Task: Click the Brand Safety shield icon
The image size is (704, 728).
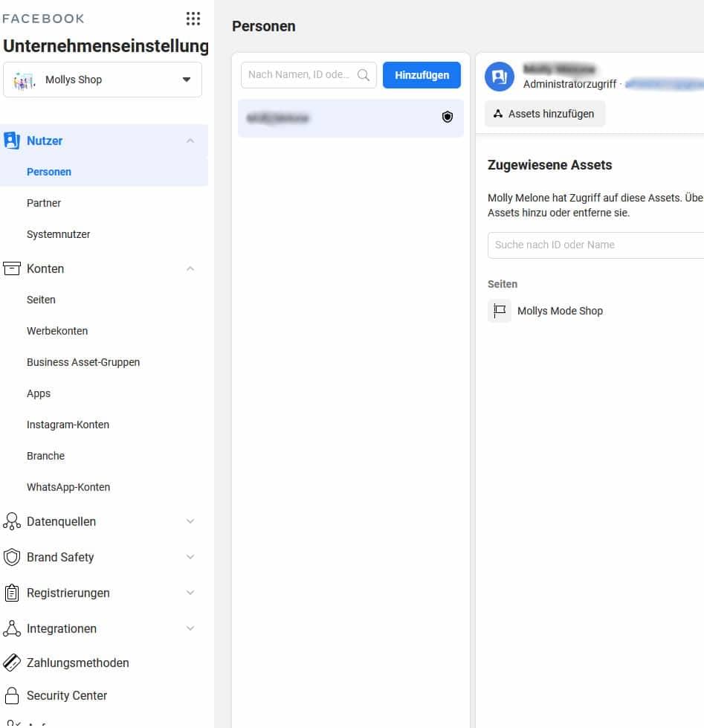Action: 12,557
